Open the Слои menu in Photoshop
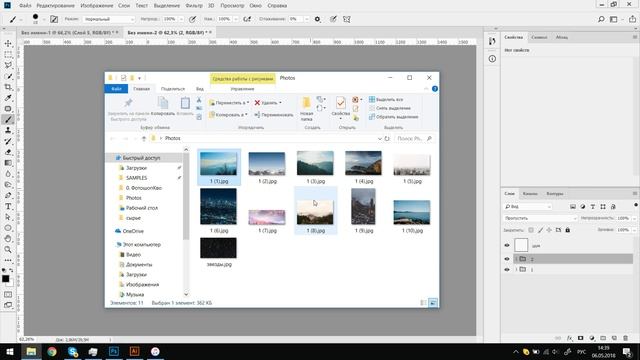This screenshot has height=360, width=640. point(124,6)
